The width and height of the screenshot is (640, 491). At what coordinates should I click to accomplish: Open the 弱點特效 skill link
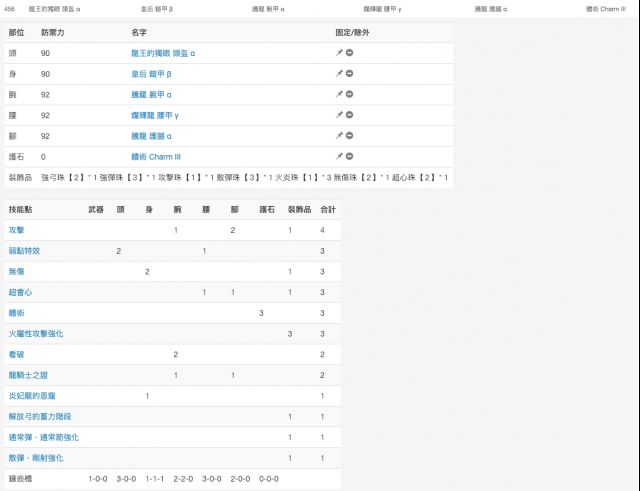coord(24,251)
